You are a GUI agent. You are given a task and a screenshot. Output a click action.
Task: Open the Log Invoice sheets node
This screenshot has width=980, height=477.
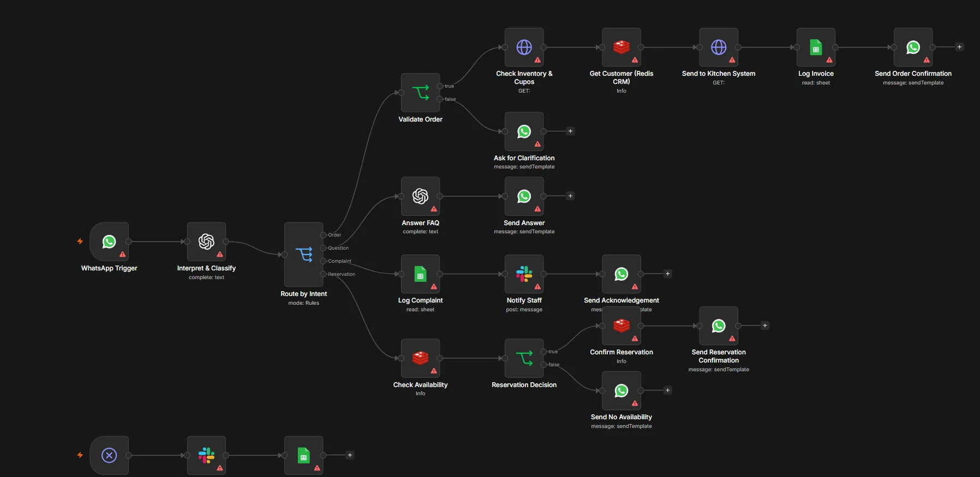tap(816, 47)
